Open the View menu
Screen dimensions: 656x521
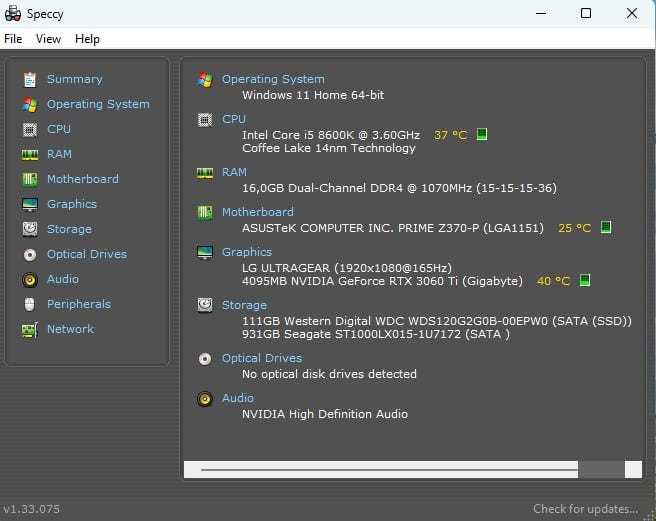click(48, 39)
